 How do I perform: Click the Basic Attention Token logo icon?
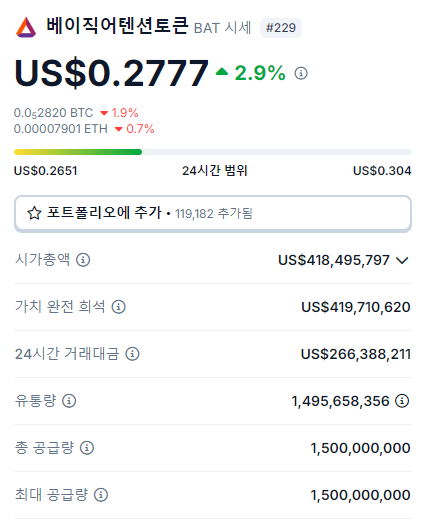[26, 27]
